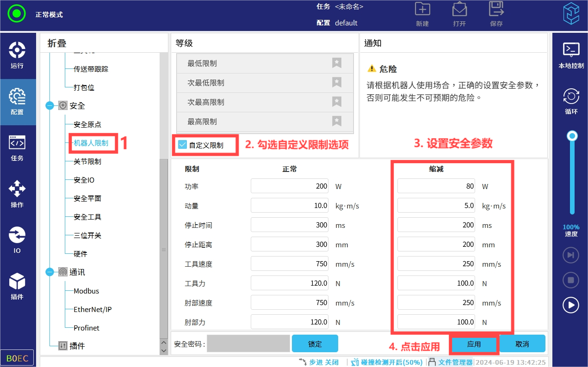The height and width of the screenshot is (367, 588).
Task: Open the 运行 (Run) sidebar icon
Action: pos(17,55)
